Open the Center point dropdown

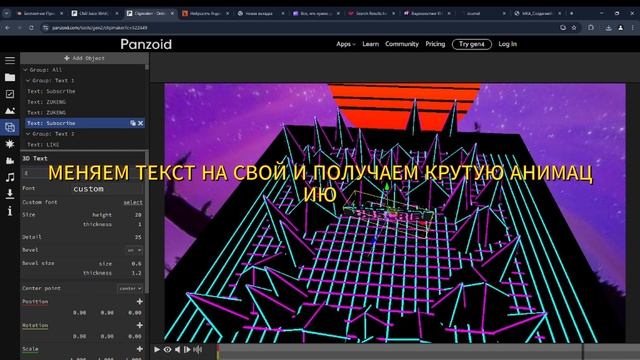[130, 288]
